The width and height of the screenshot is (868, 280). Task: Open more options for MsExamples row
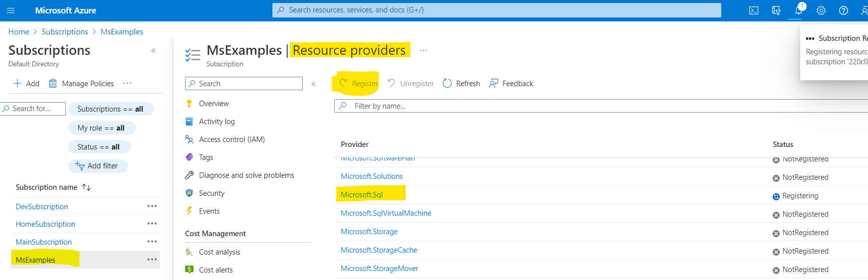coord(152,260)
